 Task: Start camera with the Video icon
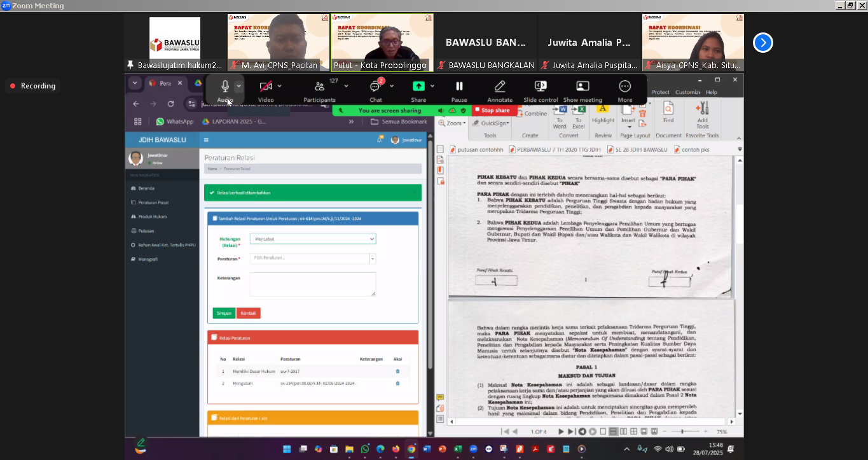[266, 87]
